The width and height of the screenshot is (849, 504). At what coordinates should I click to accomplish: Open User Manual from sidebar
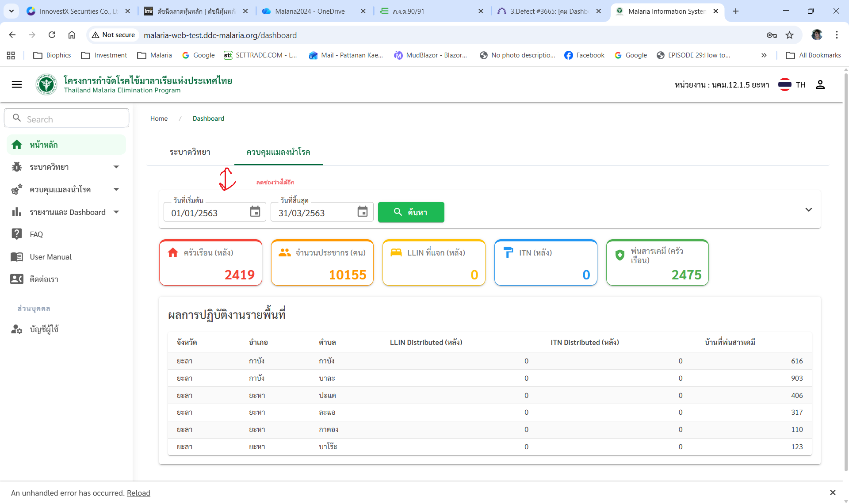(x=50, y=257)
